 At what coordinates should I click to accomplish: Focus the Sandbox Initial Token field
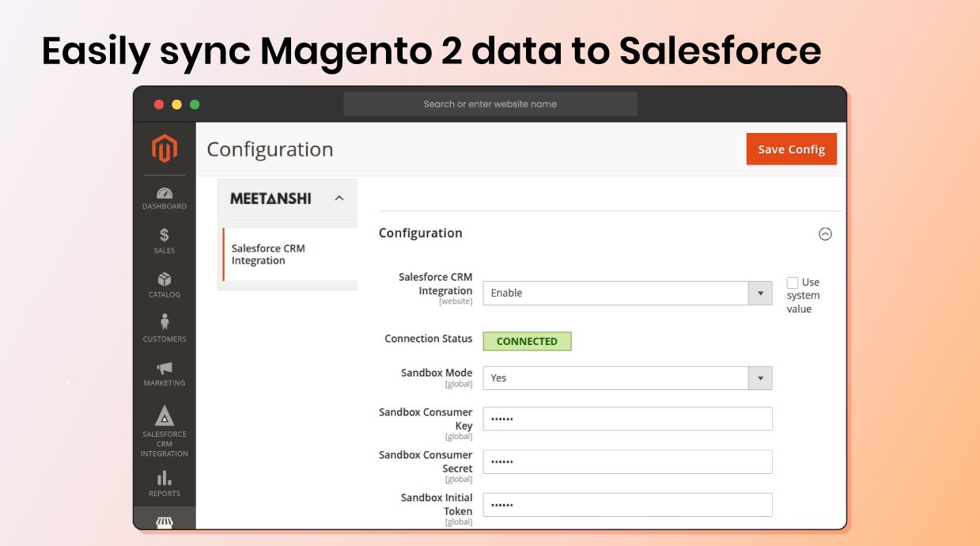pos(627,505)
